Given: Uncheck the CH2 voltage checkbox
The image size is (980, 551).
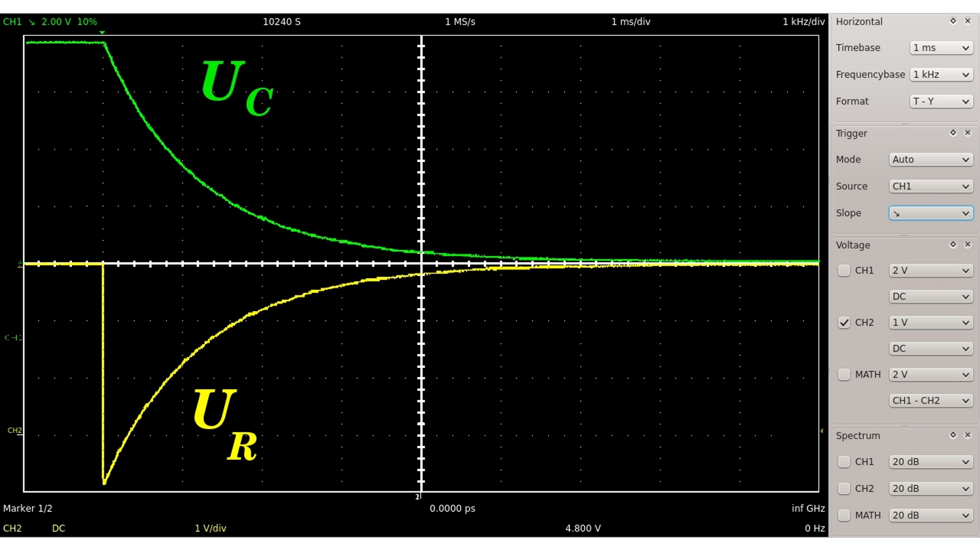Looking at the screenshot, I should pos(844,322).
